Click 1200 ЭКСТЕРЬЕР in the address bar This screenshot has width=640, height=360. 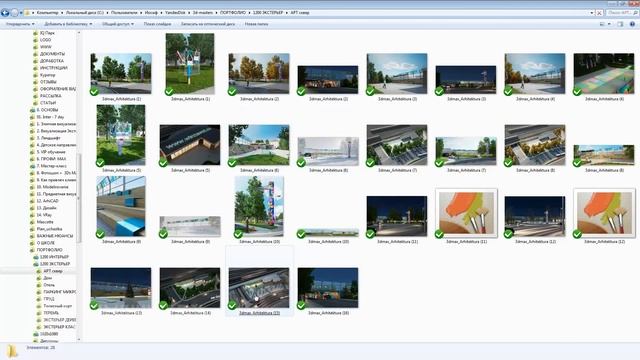(268, 13)
